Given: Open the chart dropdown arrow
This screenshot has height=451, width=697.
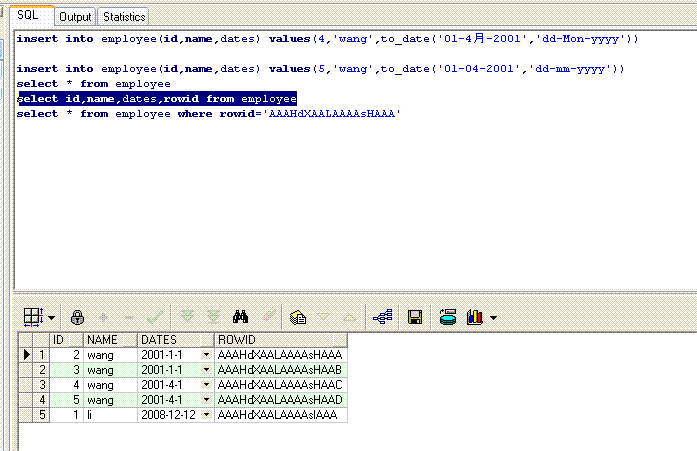Looking at the screenshot, I should tap(493, 318).
